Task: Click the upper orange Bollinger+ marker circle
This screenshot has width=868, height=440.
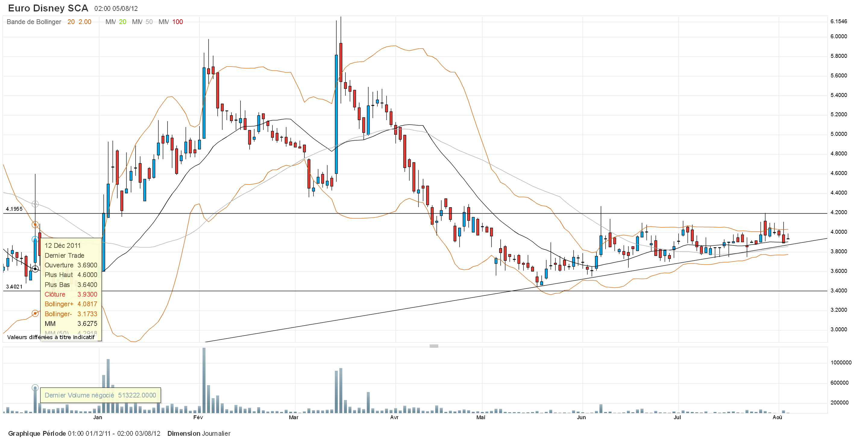Action: click(x=35, y=225)
